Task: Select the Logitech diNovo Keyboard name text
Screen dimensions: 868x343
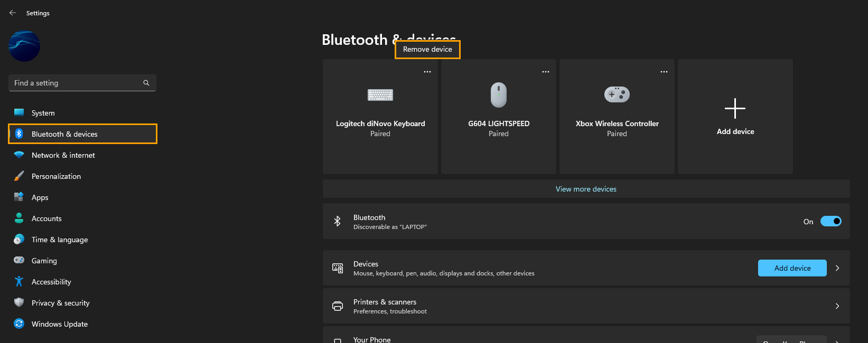Action: tap(380, 123)
